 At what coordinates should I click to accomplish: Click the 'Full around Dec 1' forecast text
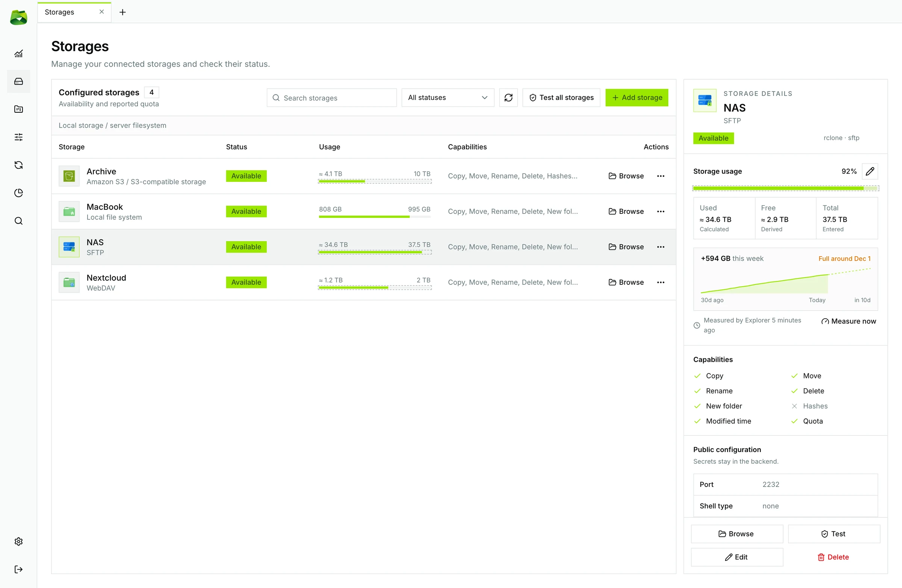click(844, 259)
